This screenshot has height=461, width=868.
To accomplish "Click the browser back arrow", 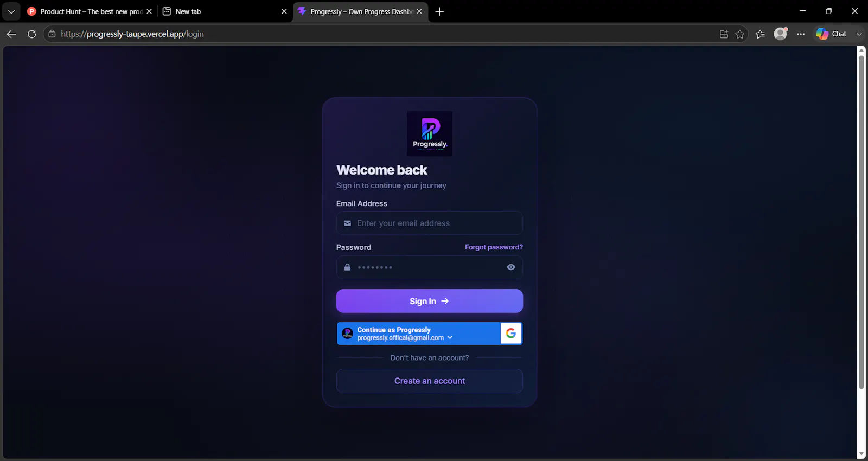I will [x=11, y=34].
